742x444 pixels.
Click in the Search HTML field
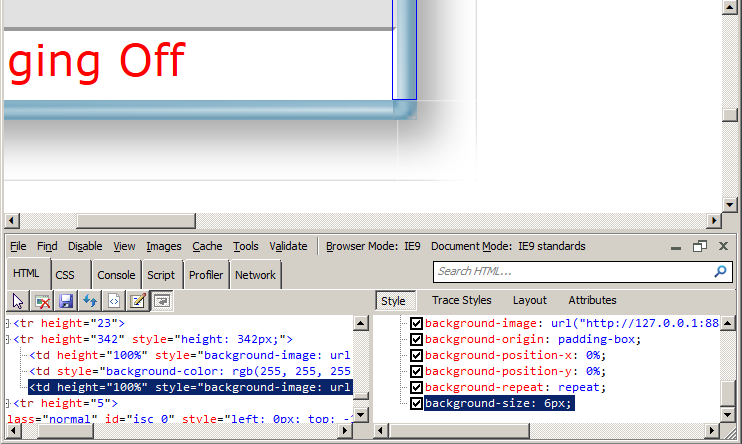pos(570,271)
